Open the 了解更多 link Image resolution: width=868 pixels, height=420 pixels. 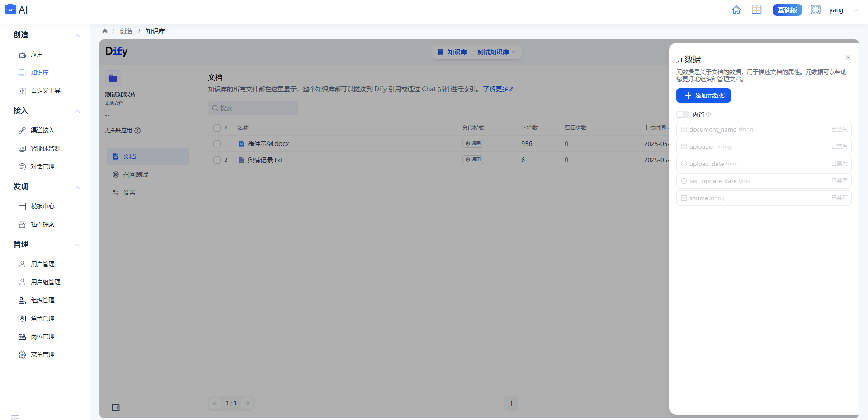coord(498,89)
